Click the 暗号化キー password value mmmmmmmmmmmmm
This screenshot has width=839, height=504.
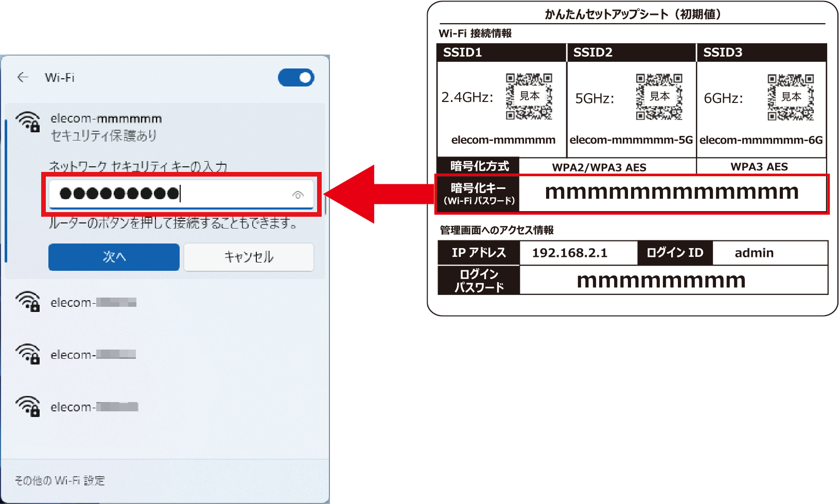[672, 192]
